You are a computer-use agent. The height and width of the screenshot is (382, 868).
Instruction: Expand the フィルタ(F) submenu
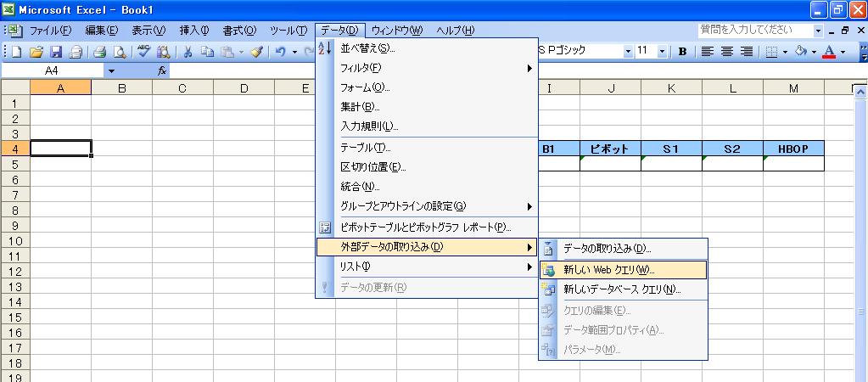(427, 68)
